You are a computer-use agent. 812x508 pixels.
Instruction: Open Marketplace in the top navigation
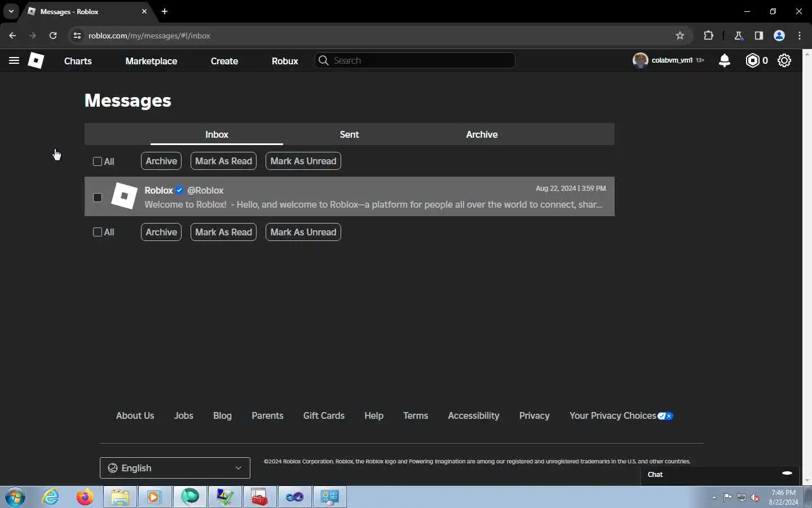coord(151,61)
